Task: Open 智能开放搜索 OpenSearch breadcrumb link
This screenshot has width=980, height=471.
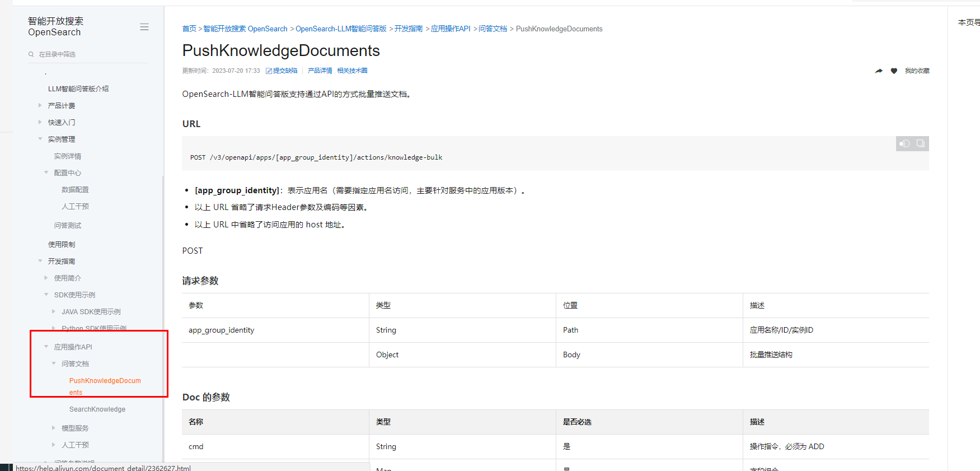Action: (245, 29)
